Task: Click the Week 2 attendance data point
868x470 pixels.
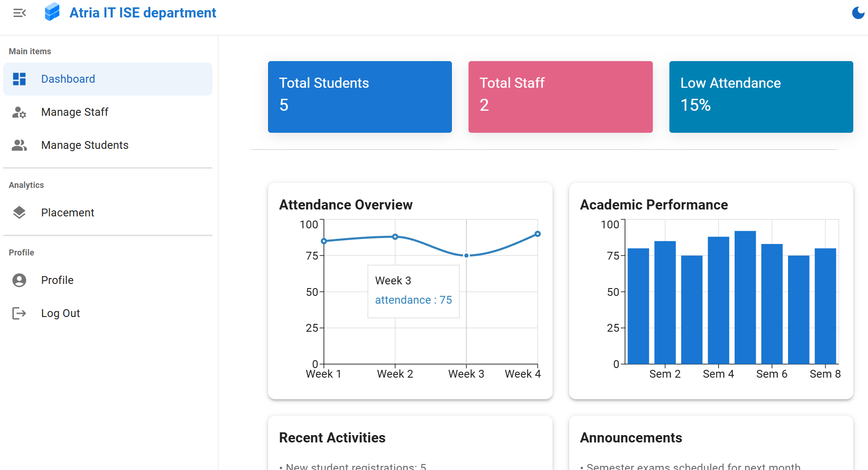Action: 395,237
